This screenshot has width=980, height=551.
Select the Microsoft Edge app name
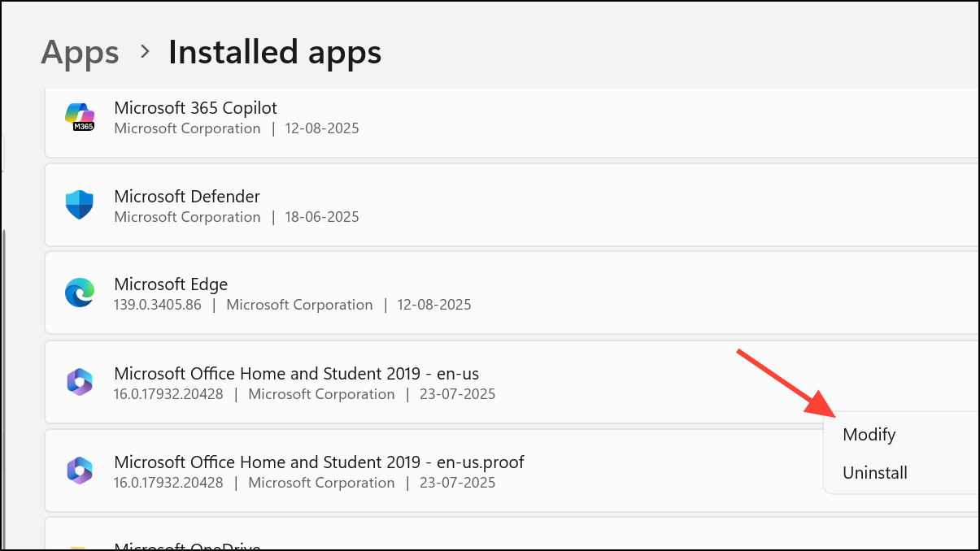pos(171,284)
